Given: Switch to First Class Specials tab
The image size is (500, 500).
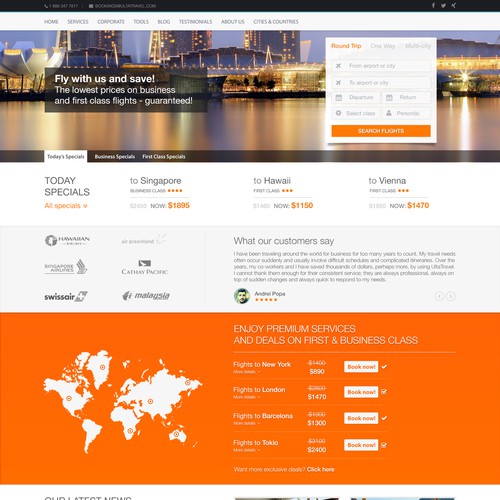Looking at the screenshot, I should [164, 157].
